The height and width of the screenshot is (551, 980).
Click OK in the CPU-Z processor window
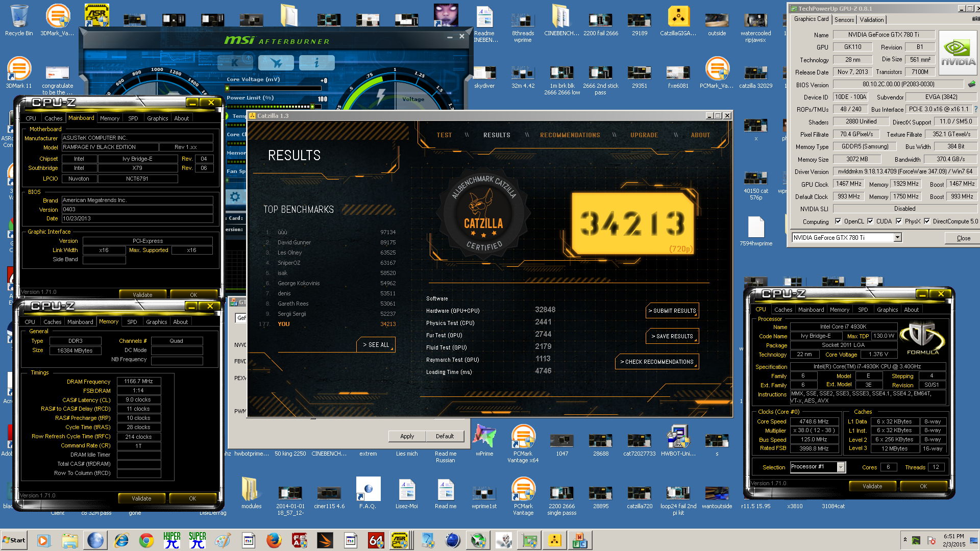[x=923, y=486]
